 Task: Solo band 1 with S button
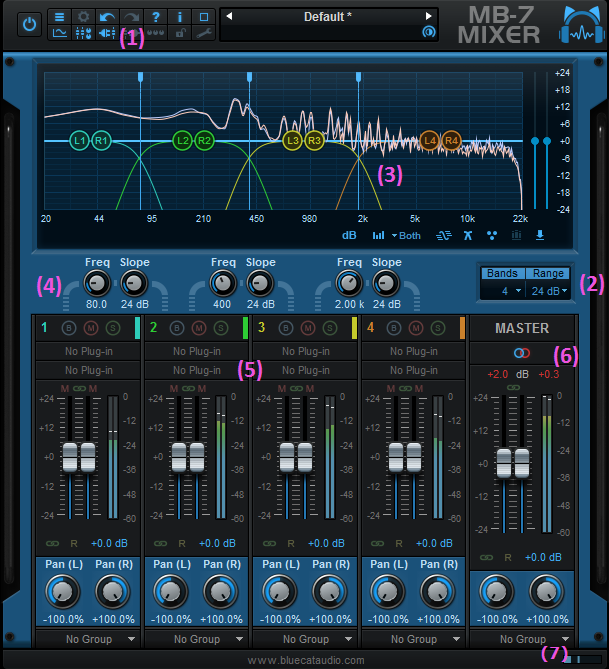(x=113, y=328)
